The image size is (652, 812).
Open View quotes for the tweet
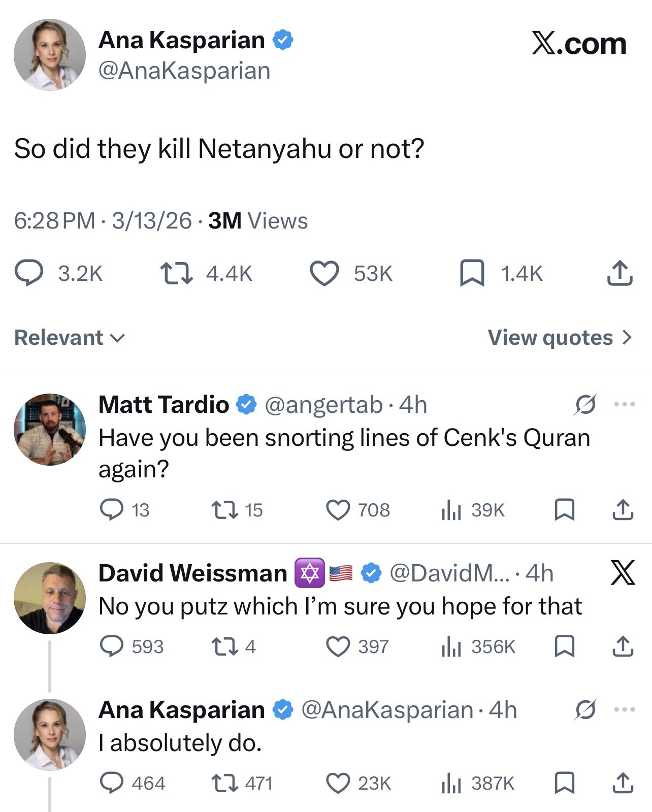click(x=560, y=338)
